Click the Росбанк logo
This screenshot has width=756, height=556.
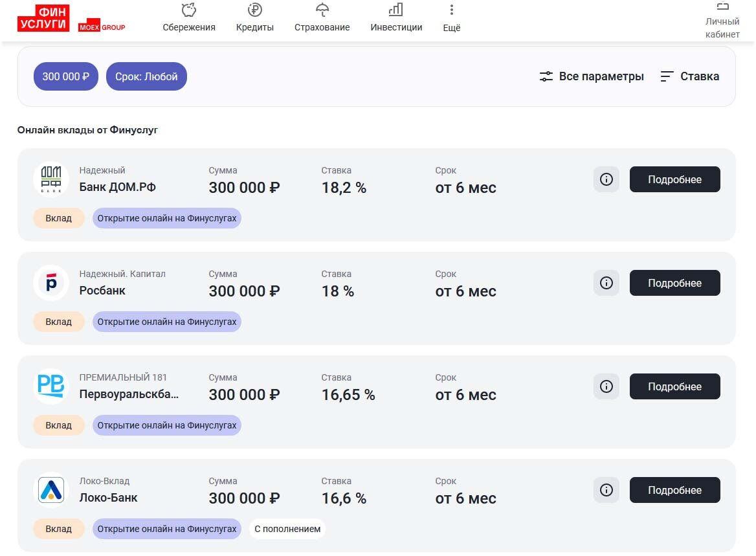(x=51, y=283)
